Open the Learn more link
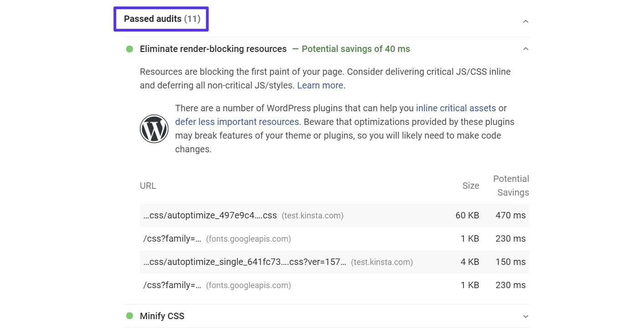Image resolution: width=644 pixels, height=331 pixels. coord(320,85)
